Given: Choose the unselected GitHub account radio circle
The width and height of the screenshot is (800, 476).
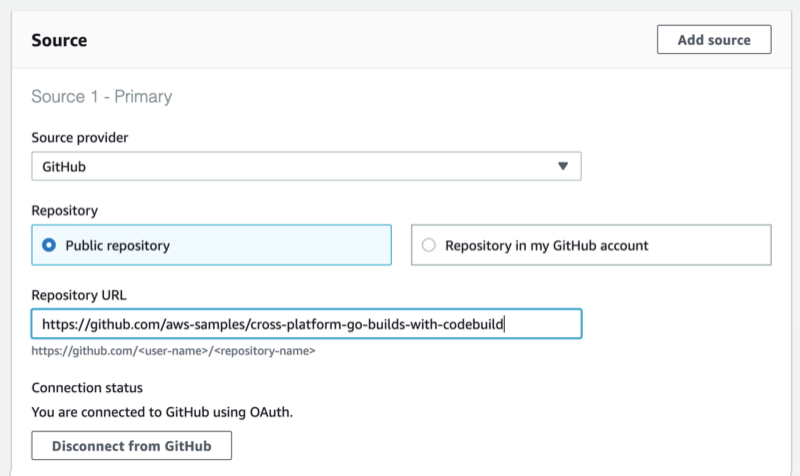Looking at the screenshot, I should point(429,245).
